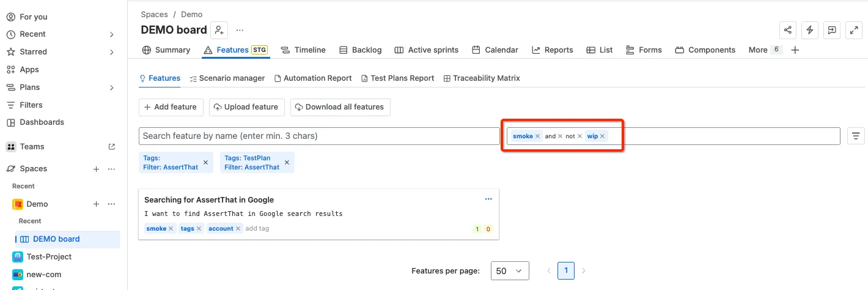Click the new-com project avatar icon

[18, 275]
